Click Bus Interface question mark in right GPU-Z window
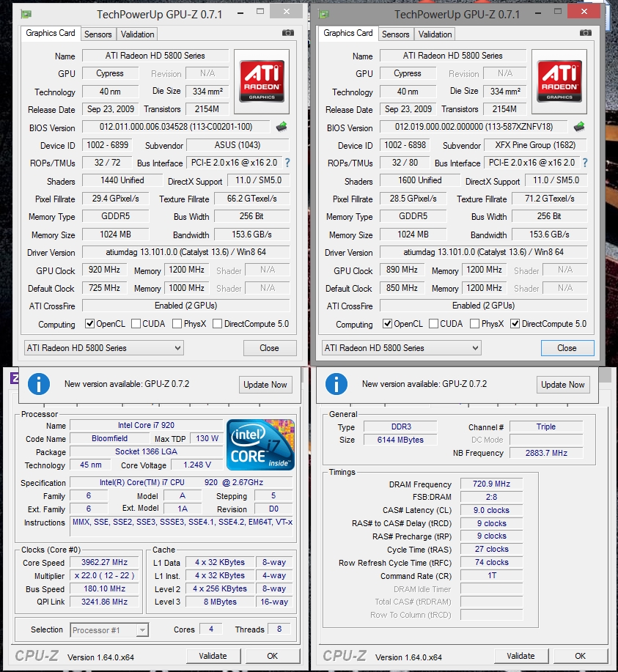Viewport: 618px width, 672px height. [585, 163]
